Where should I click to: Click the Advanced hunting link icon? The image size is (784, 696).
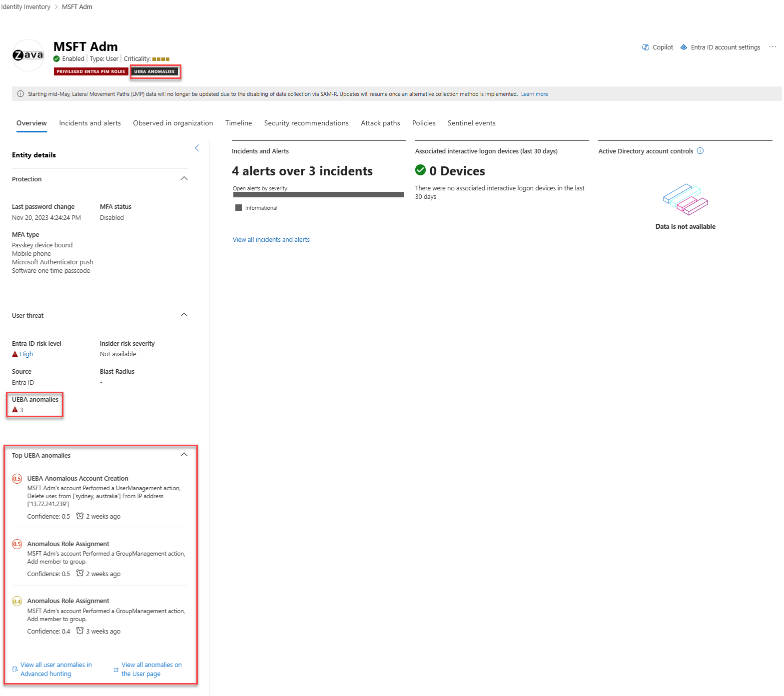(15, 669)
